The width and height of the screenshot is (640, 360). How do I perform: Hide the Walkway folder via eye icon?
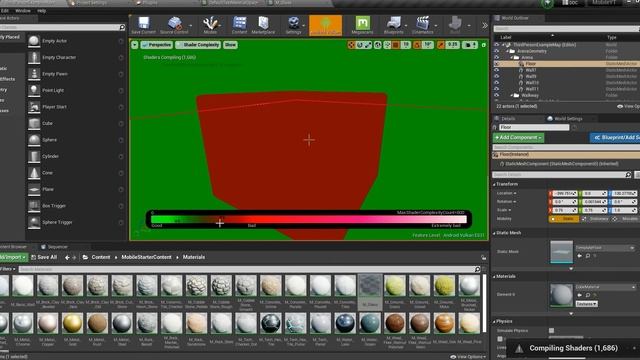pyautogui.click(x=496, y=95)
